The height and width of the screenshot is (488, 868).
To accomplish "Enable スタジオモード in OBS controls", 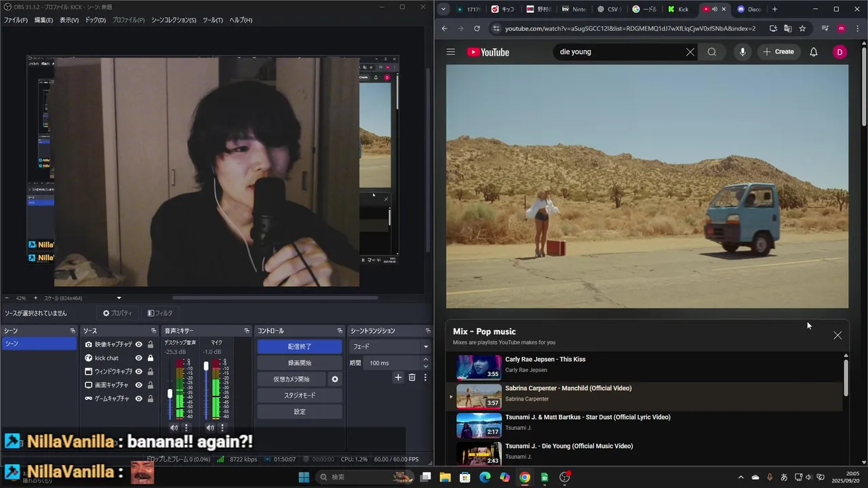I will [x=300, y=395].
